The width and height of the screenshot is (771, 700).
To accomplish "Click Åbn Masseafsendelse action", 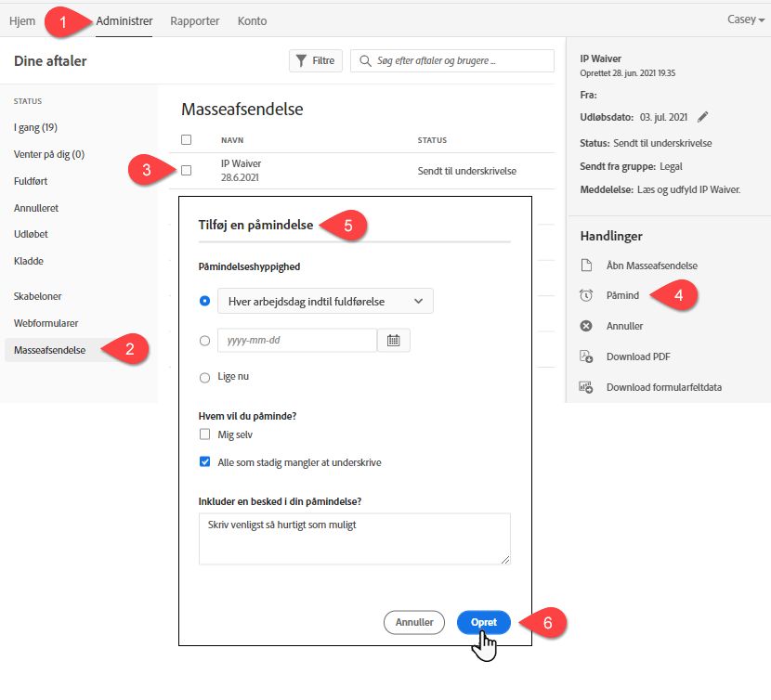I will click(652, 266).
